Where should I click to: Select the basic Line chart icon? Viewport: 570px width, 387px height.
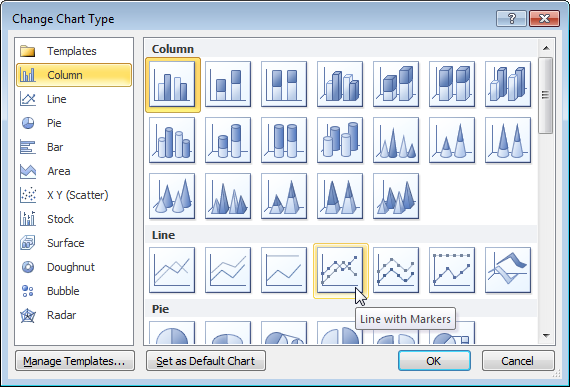coord(172,270)
